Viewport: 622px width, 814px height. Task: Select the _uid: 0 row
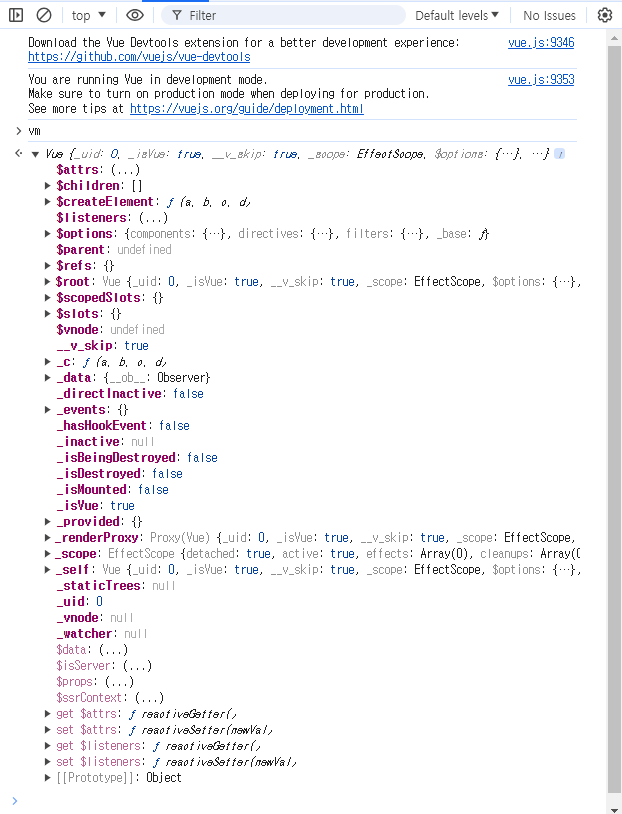79,602
